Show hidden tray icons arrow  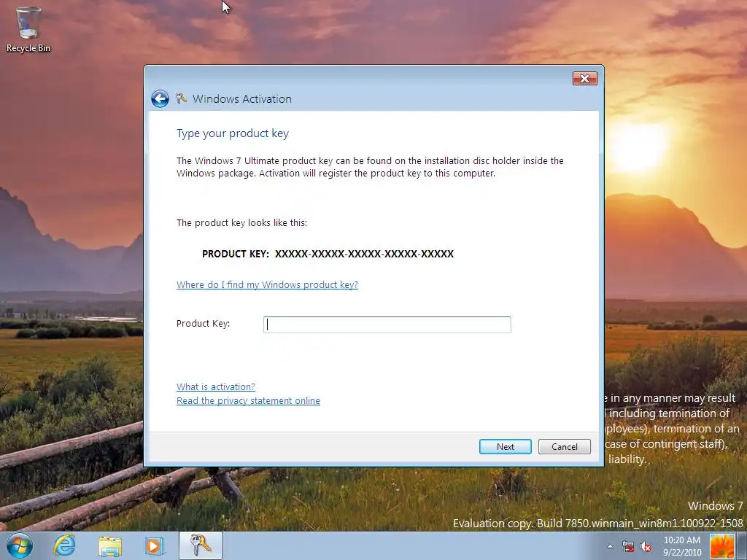[610, 546]
